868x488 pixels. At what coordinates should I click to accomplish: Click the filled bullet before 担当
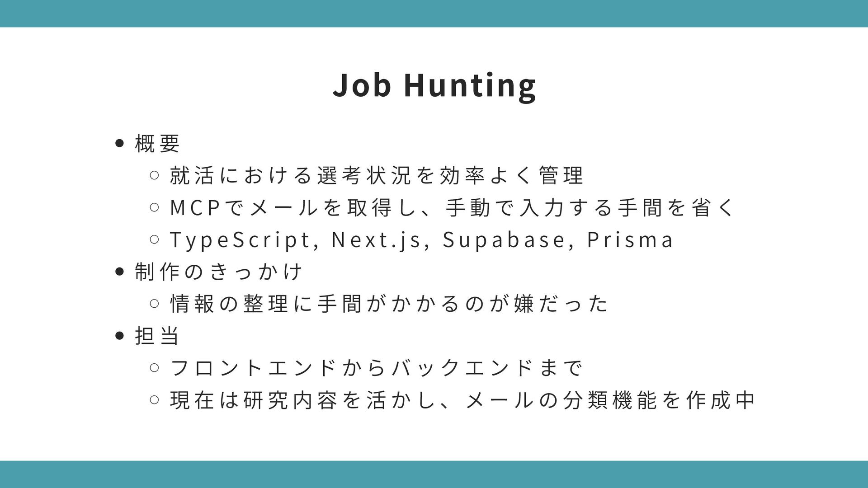pos(119,336)
